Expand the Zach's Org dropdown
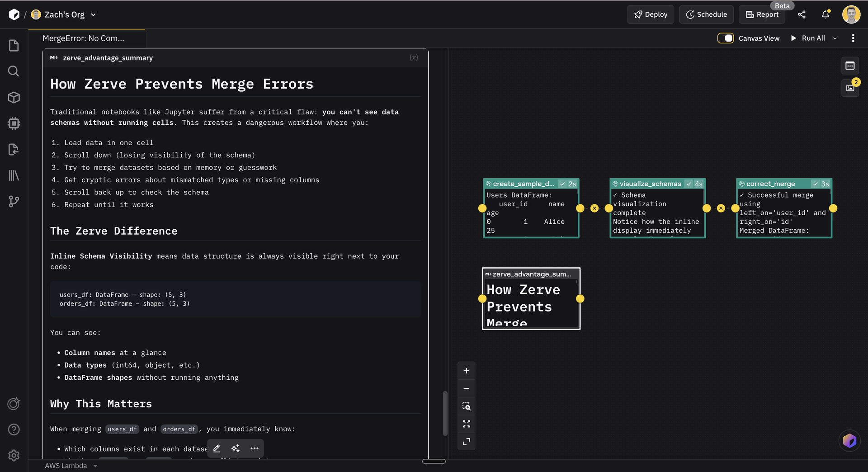868x472 pixels. tap(94, 14)
